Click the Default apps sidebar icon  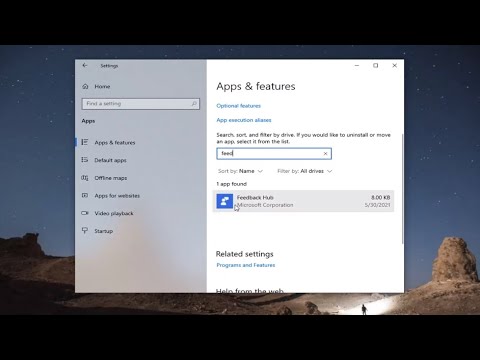85,160
